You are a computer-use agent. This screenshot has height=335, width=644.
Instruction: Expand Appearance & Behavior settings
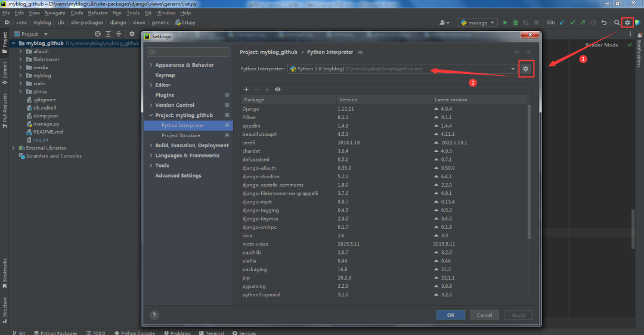(x=151, y=65)
